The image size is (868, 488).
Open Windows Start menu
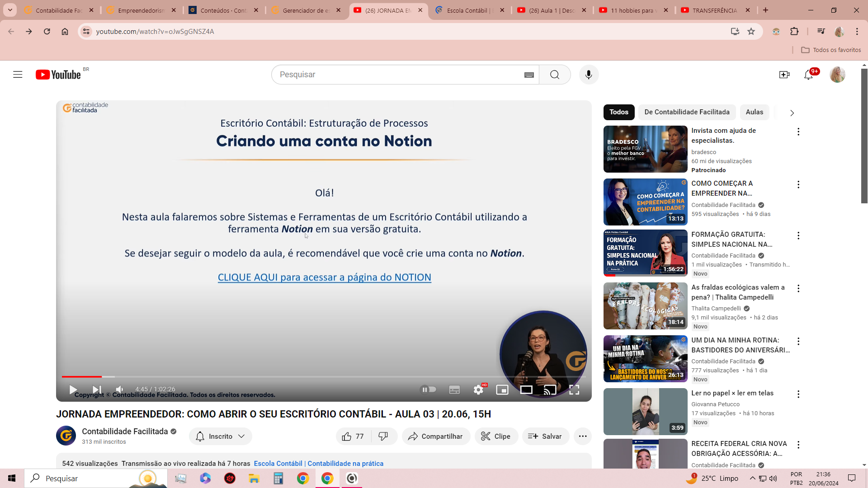[x=12, y=478]
